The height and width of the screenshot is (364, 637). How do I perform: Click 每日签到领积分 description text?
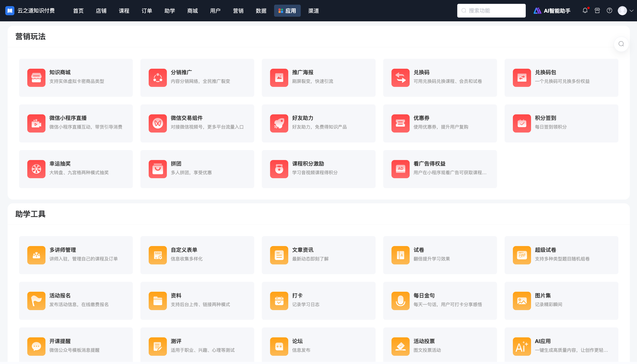[551, 127]
